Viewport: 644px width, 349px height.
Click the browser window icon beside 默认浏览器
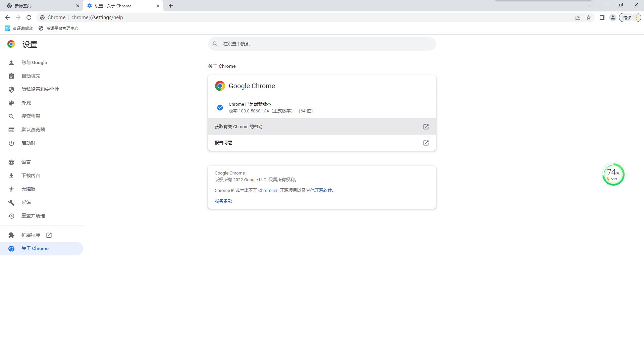point(11,130)
